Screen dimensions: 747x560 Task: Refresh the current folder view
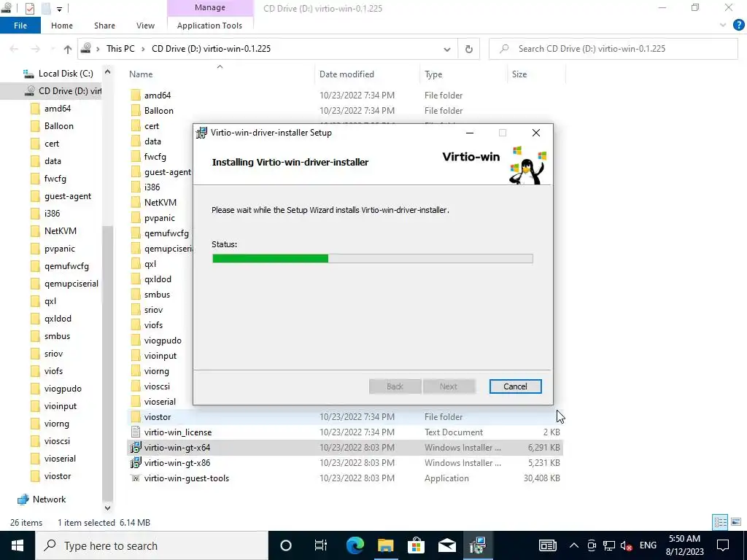pyautogui.click(x=469, y=49)
